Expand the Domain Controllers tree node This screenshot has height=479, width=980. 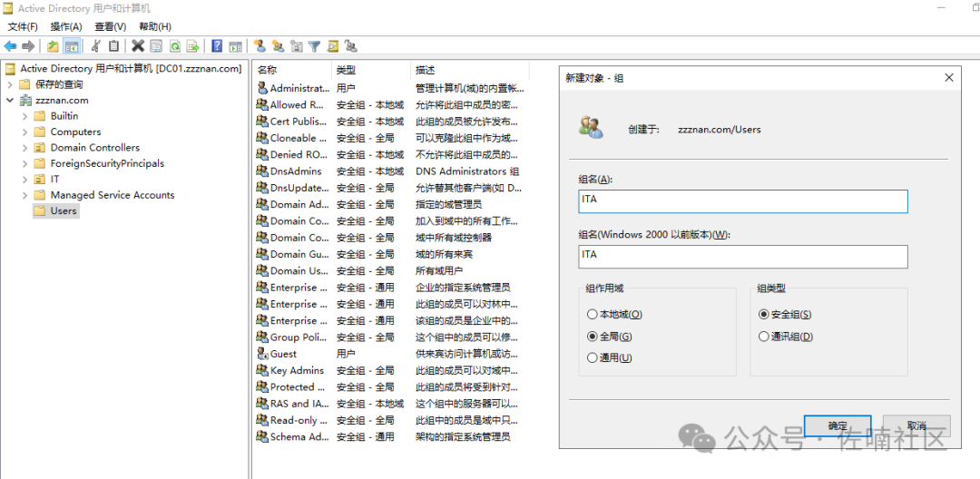click(25, 147)
